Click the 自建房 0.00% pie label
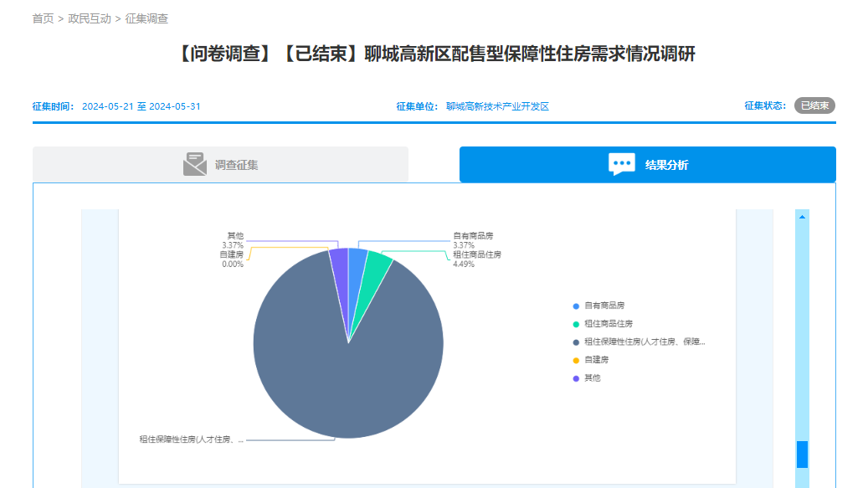The height and width of the screenshot is (488, 868). pos(232,259)
